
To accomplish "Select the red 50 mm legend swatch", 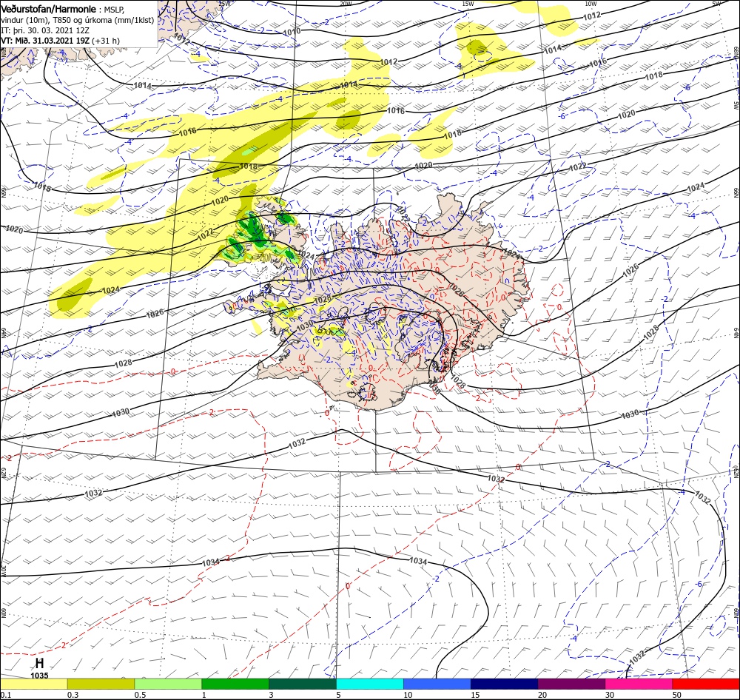I will (706, 684).
